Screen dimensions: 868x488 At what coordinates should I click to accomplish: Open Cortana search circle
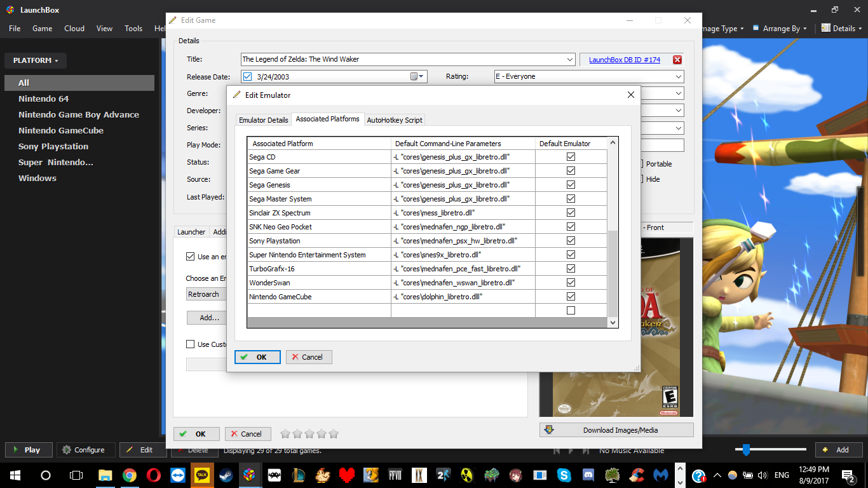pos(46,475)
